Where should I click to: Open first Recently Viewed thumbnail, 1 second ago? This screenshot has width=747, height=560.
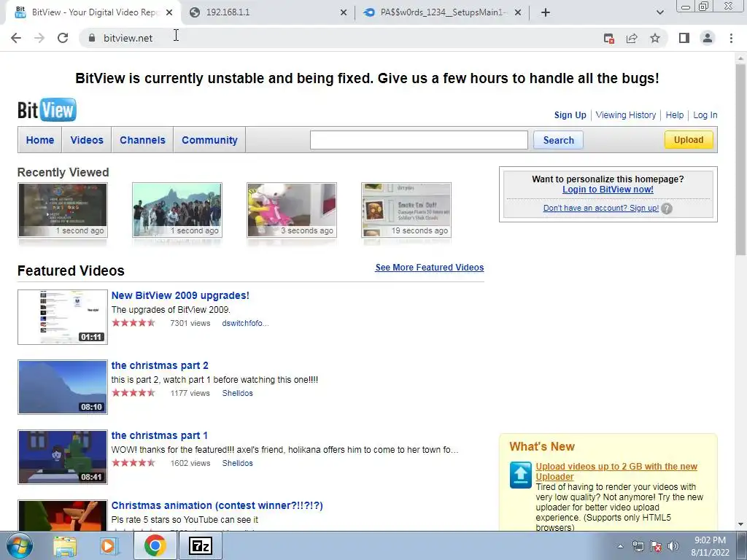click(63, 210)
